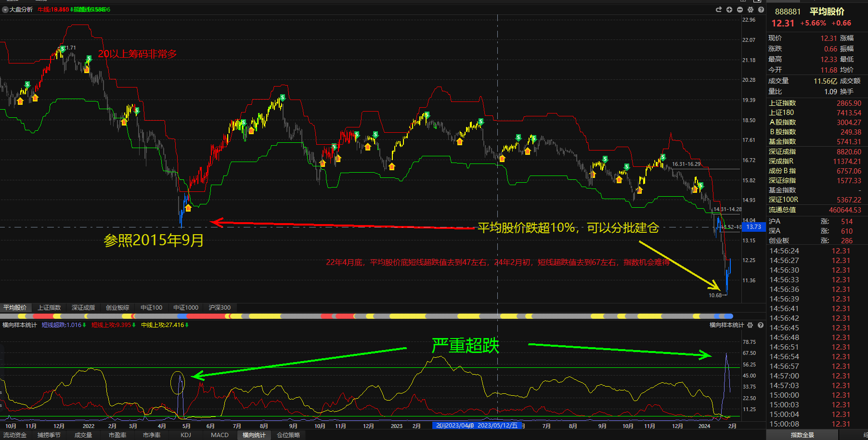This screenshot has height=440, width=868.
Task: Click the 成交量 value 11.56亿
Action: pyautogui.click(x=825, y=81)
